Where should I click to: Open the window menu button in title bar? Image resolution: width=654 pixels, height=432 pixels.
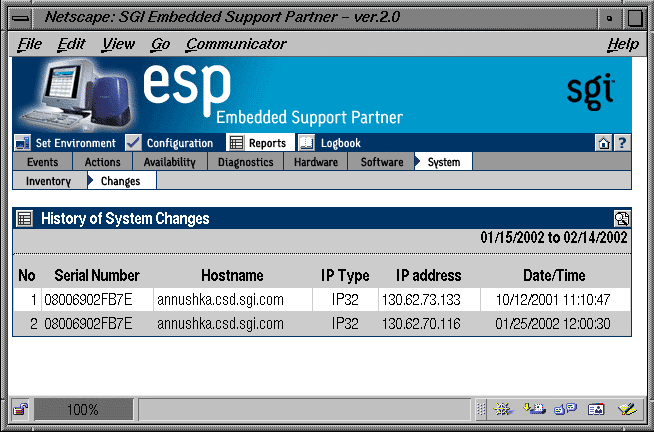[20, 18]
